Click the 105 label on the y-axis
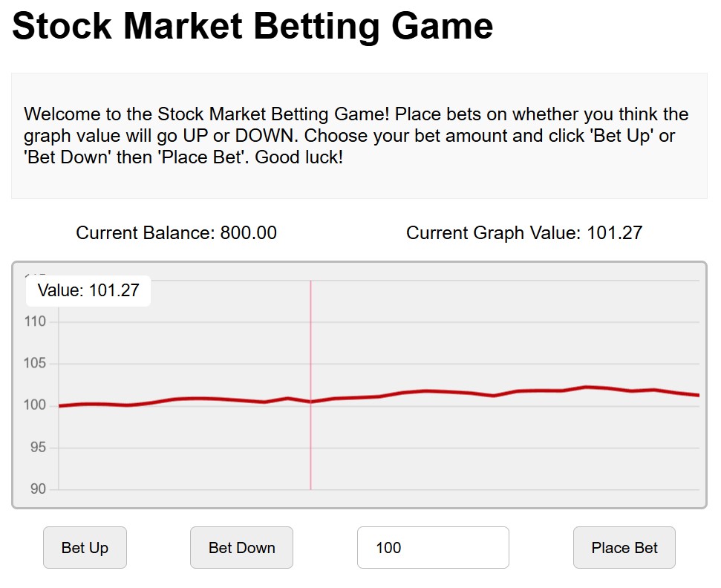Screen dimensions: 721x588 coord(36,363)
